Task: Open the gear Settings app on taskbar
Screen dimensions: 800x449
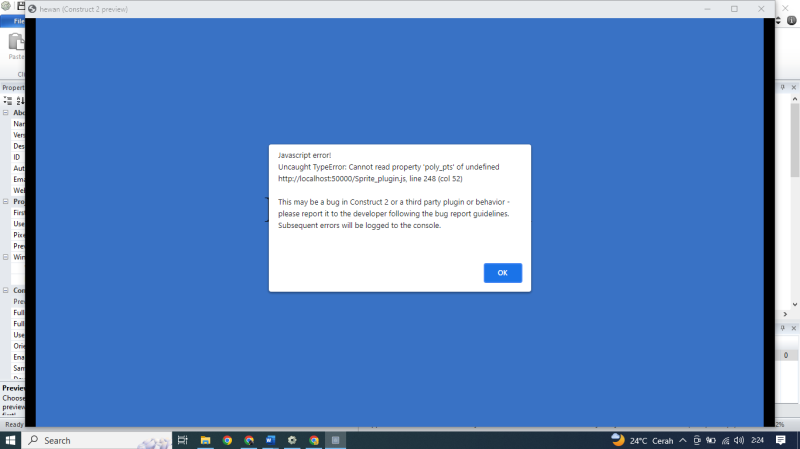Action: point(292,440)
